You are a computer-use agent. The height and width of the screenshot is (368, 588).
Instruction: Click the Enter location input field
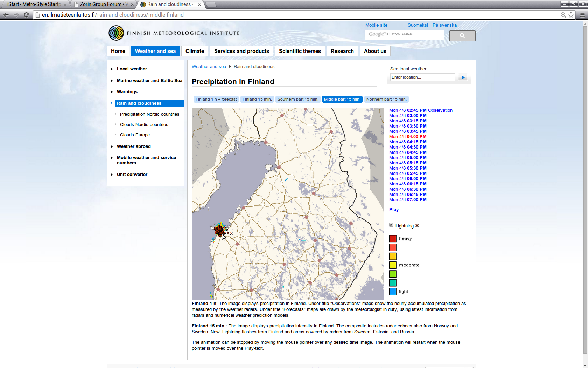click(422, 77)
